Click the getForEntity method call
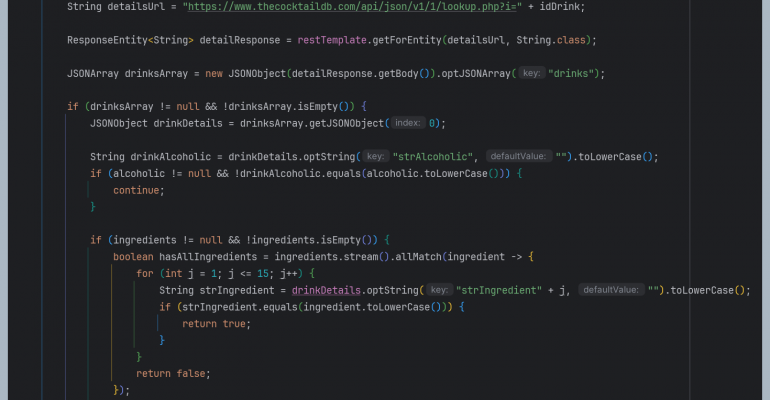 pyautogui.click(x=407, y=40)
